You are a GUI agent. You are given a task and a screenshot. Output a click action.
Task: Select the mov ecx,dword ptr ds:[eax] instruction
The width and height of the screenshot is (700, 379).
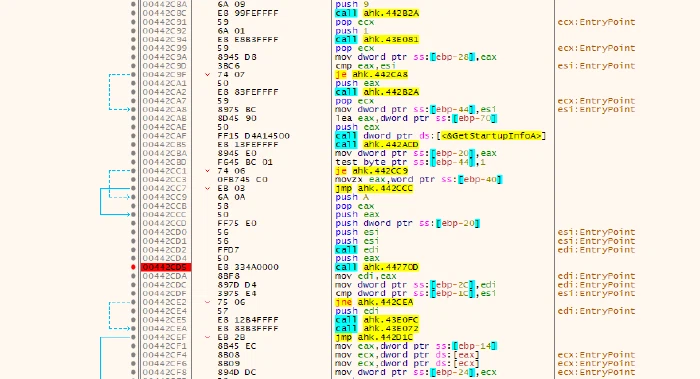point(408,355)
